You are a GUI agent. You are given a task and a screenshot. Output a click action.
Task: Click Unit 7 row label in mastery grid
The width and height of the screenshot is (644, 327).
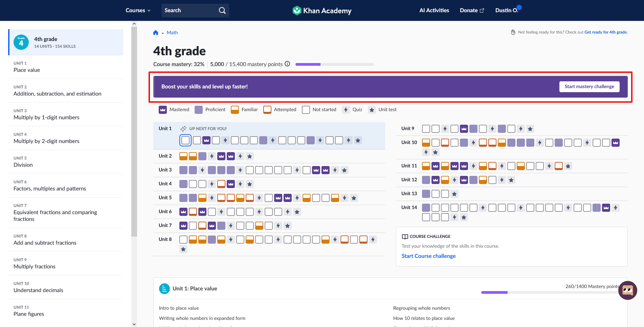click(x=165, y=226)
